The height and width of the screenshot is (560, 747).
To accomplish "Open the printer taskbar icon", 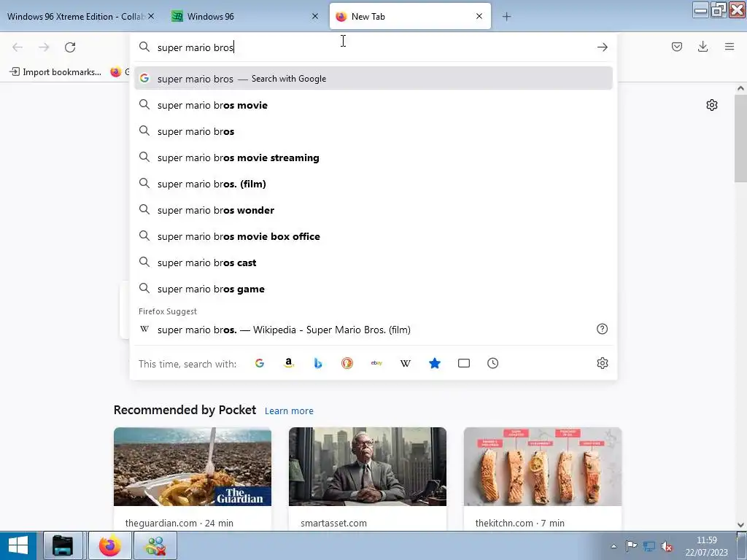I will click(x=63, y=545).
